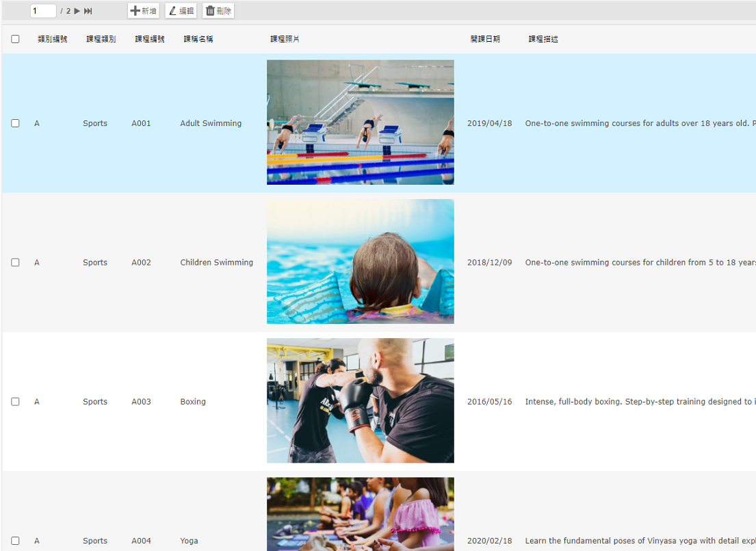Sort by 類別編號 column header

click(x=53, y=39)
